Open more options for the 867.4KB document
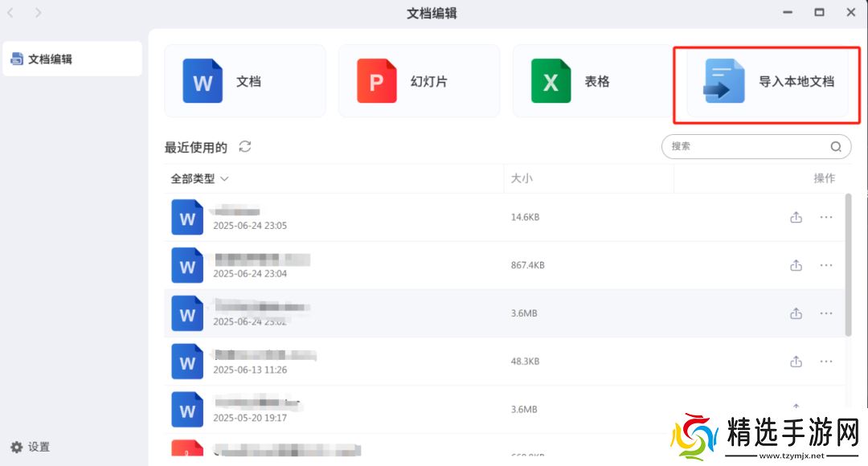868x466 pixels. click(826, 265)
